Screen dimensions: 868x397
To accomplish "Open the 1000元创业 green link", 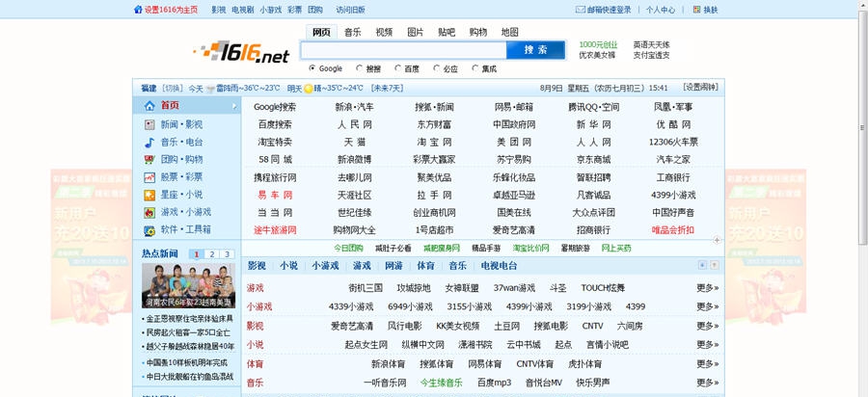I will pyautogui.click(x=598, y=44).
